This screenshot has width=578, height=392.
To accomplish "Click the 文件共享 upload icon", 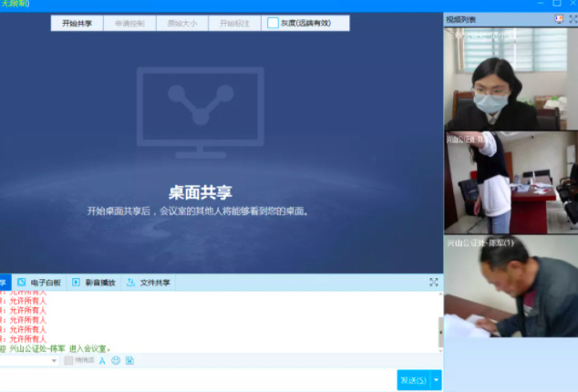I will tap(130, 282).
